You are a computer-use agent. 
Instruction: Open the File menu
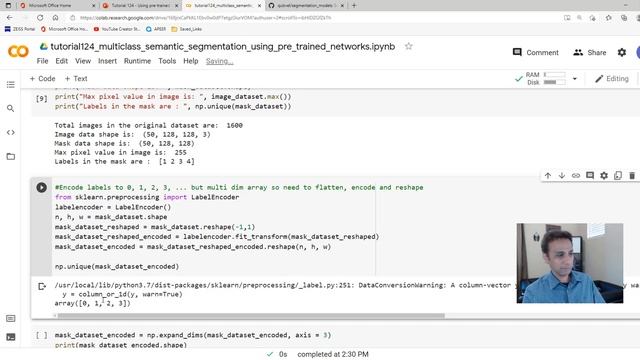click(x=42, y=61)
